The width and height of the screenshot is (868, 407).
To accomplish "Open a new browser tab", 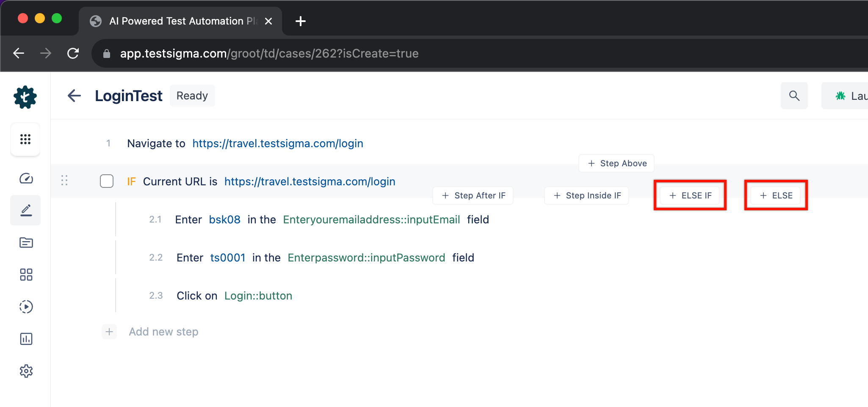I will (x=301, y=21).
